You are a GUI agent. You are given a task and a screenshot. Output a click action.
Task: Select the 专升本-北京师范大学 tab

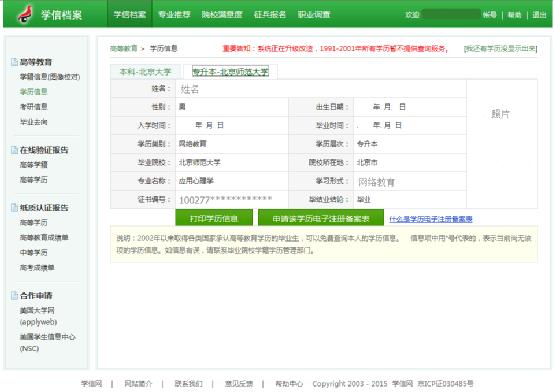[x=230, y=72]
